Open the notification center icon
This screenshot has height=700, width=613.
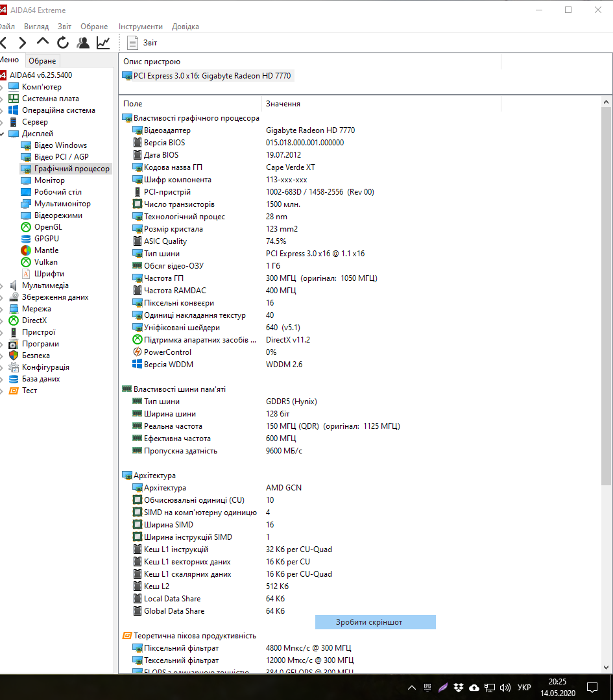pyautogui.click(x=592, y=688)
